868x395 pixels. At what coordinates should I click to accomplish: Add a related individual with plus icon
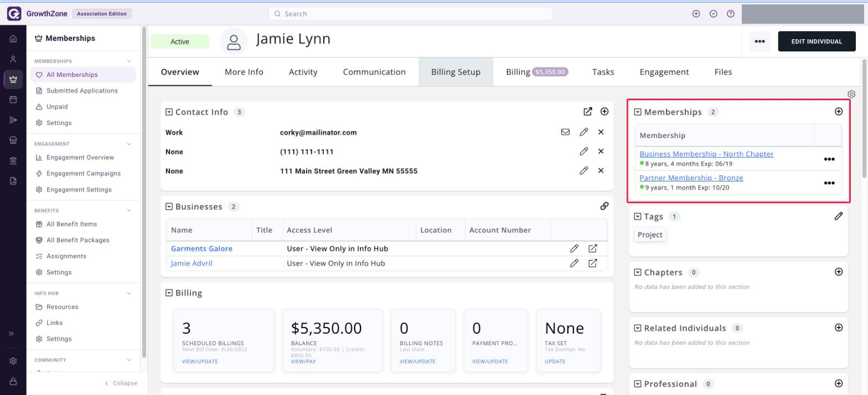point(839,328)
